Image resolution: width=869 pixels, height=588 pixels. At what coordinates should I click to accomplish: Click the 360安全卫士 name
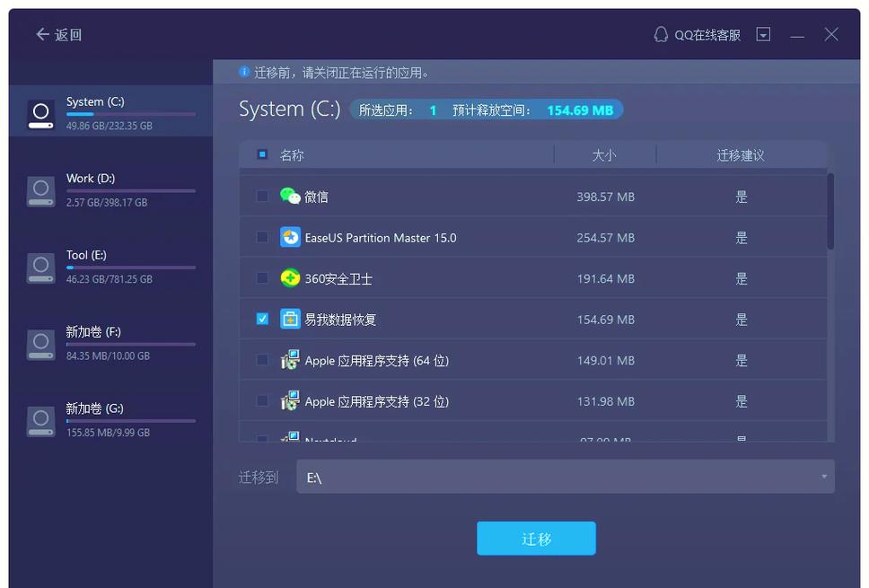(x=338, y=279)
